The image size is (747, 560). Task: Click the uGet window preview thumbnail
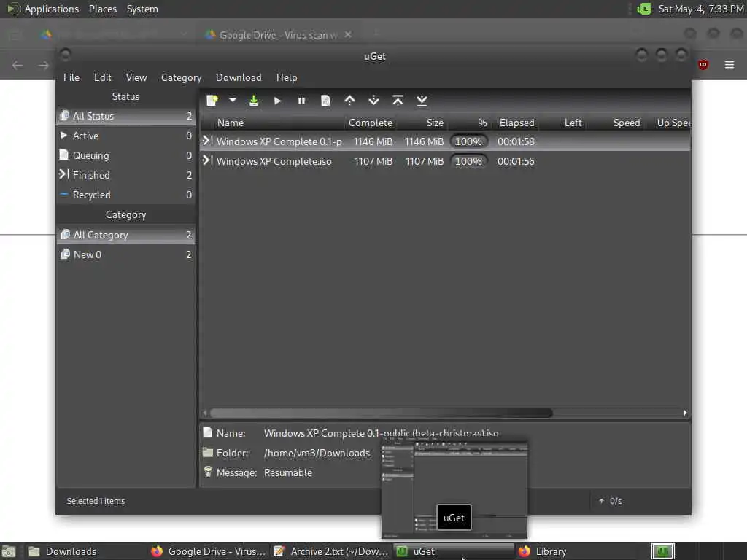tap(454, 489)
